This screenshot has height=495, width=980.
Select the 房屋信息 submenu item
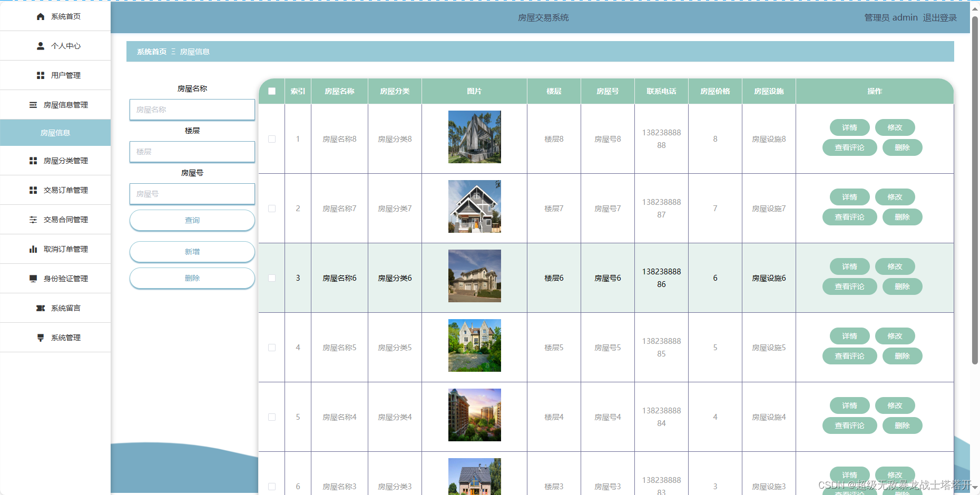[x=55, y=133]
